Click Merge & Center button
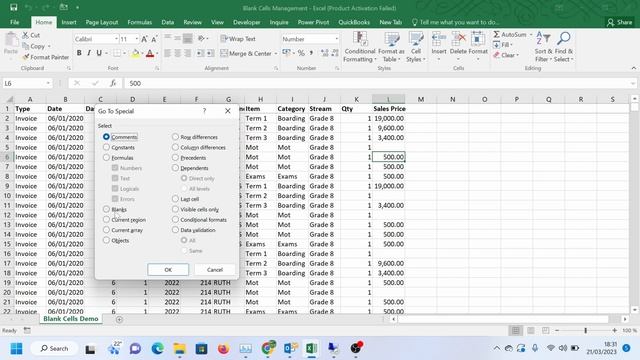Image resolution: width=640 pixels, height=360 pixels. [x=246, y=53]
